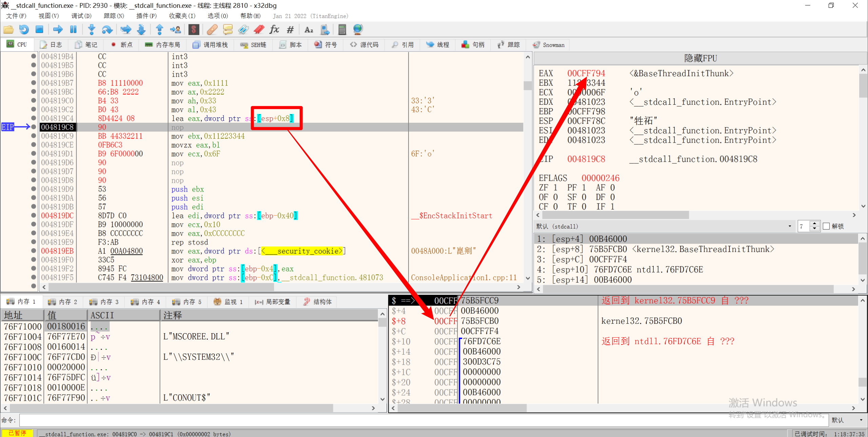Toggle the 解锁 checkbox
868x437 pixels.
pos(826,226)
